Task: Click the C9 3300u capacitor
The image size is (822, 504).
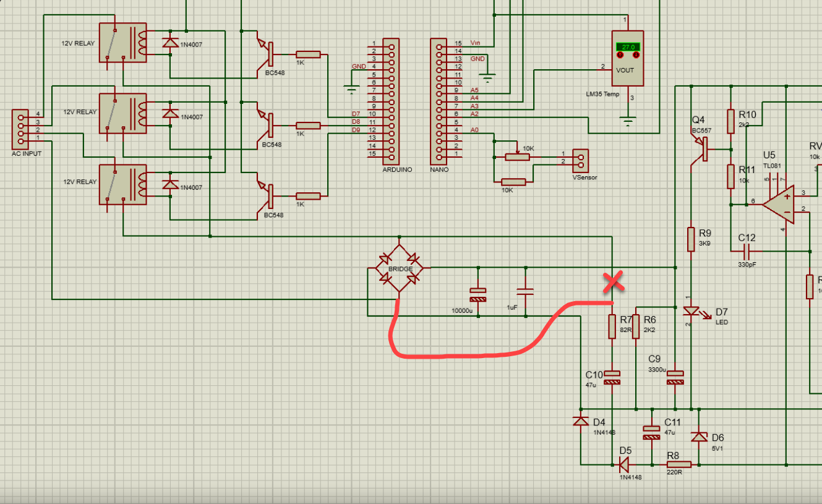Action: pos(675,377)
